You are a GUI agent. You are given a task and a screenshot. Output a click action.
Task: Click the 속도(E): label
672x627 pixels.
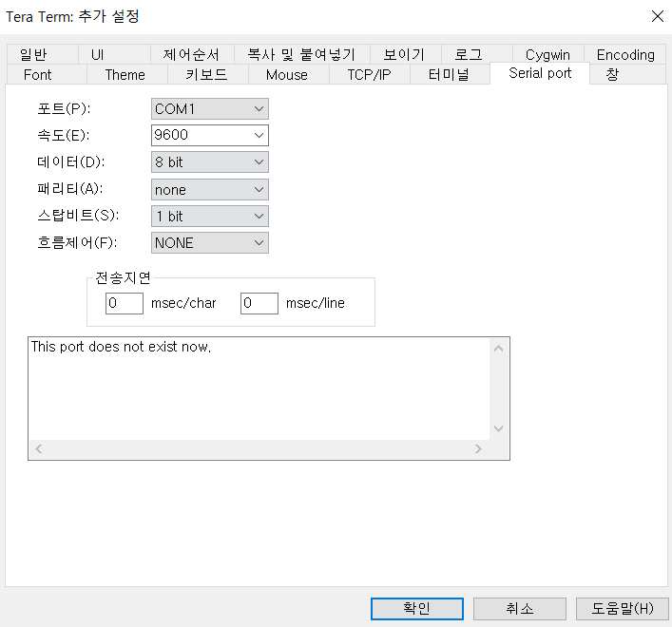(64, 135)
